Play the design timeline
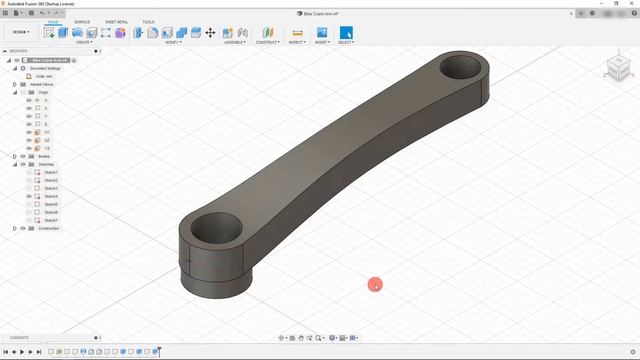 (22, 352)
